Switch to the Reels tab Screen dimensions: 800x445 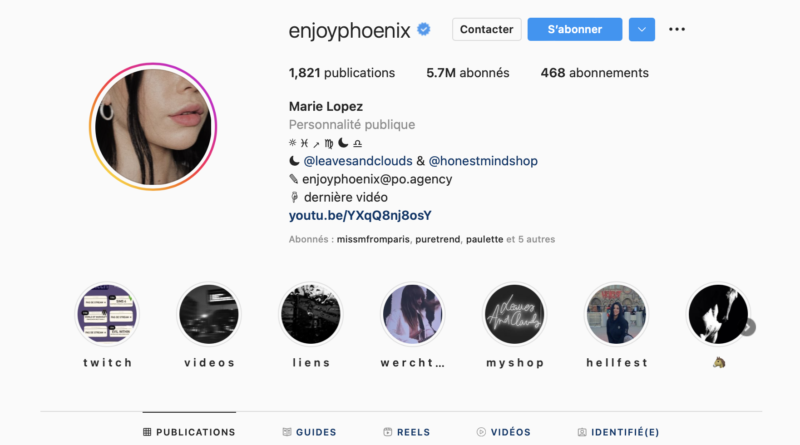click(x=407, y=432)
